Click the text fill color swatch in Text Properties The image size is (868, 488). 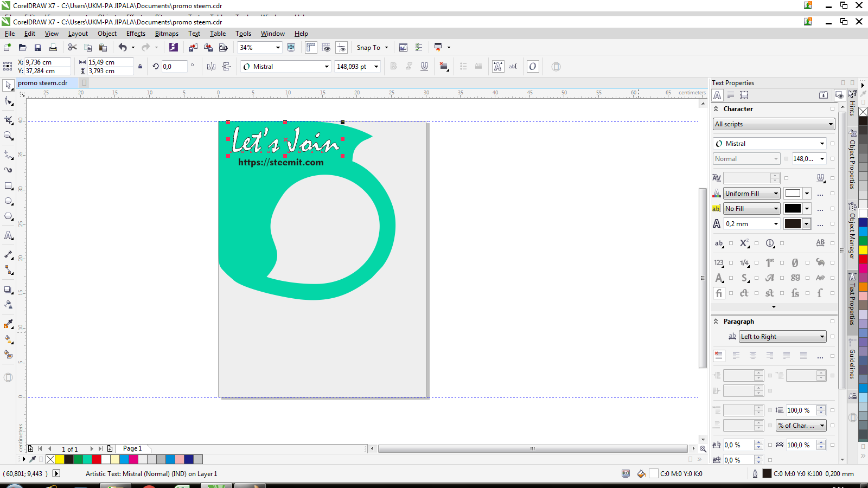[793, 194]
